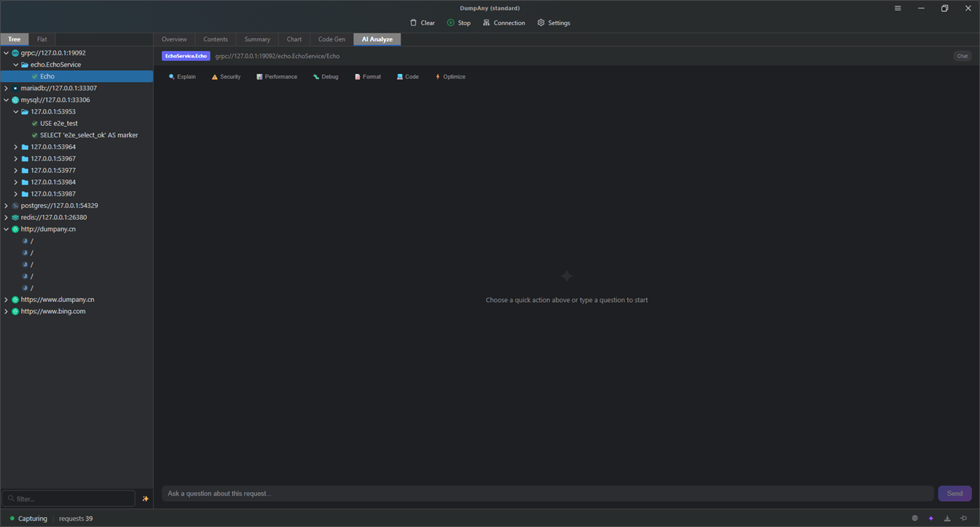Click the checkmark beside USE e2e_test
This screenshot has height=527, width=980.
pos(34,123)
